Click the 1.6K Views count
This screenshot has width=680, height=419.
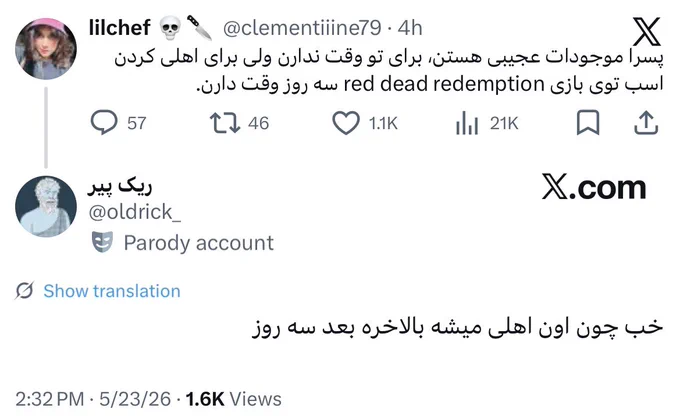click(x=233, y=399)
